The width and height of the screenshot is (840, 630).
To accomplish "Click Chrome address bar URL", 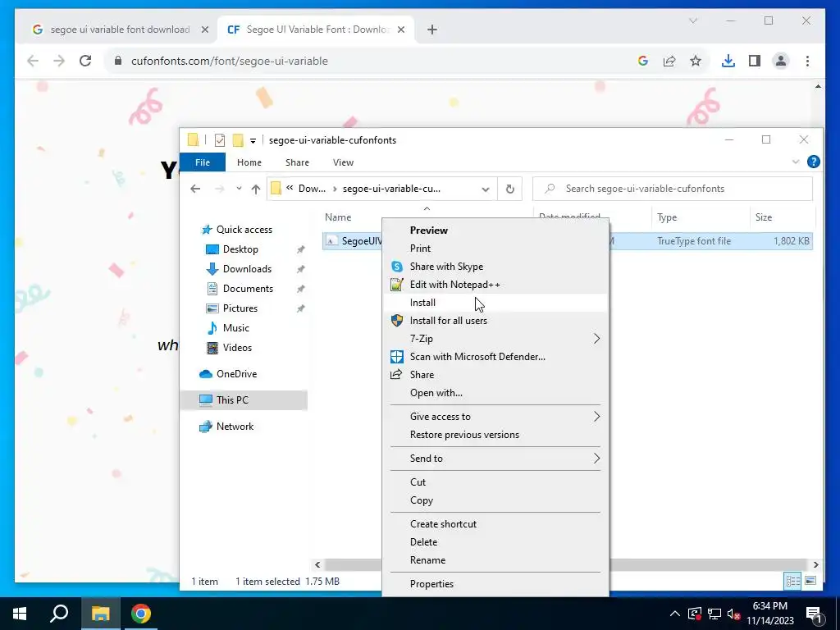I will coord(230,61).
